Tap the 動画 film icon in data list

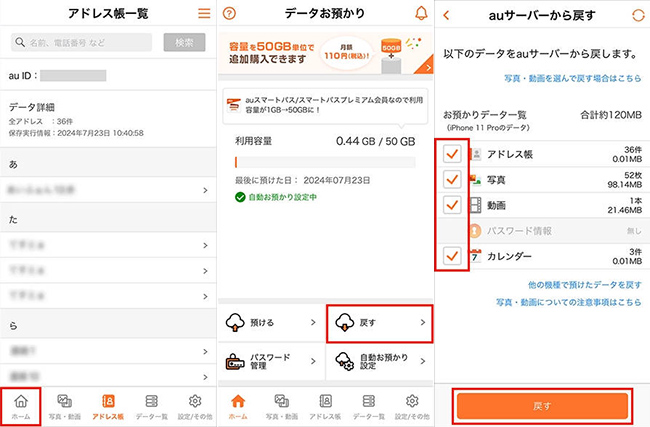tap(475, 205)
